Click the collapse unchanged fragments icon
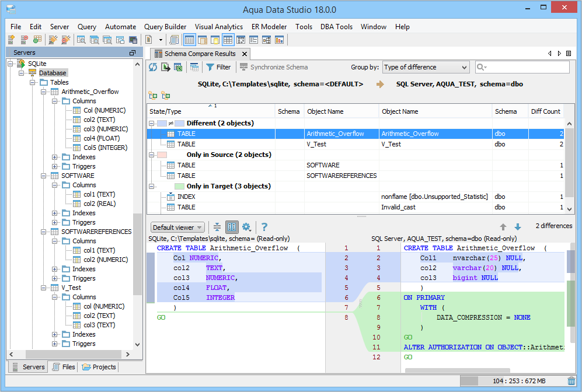582x392 pixels. point(217,227)
